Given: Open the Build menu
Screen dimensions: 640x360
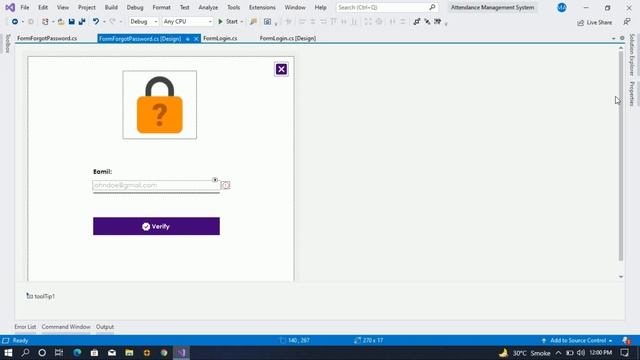Looking at the screenshot, I should [111, 7].
